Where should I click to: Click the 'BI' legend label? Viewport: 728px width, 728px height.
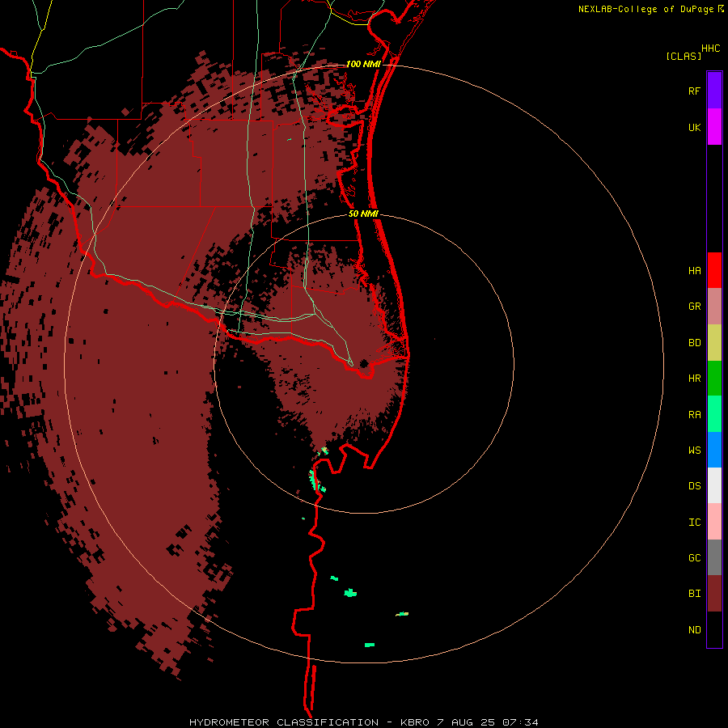(694, 594)
